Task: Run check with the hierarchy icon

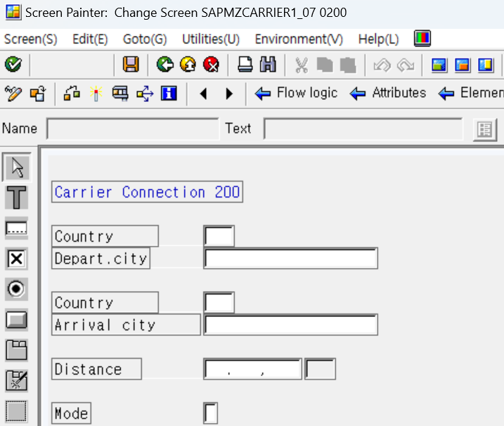Action: coord(72,94)
